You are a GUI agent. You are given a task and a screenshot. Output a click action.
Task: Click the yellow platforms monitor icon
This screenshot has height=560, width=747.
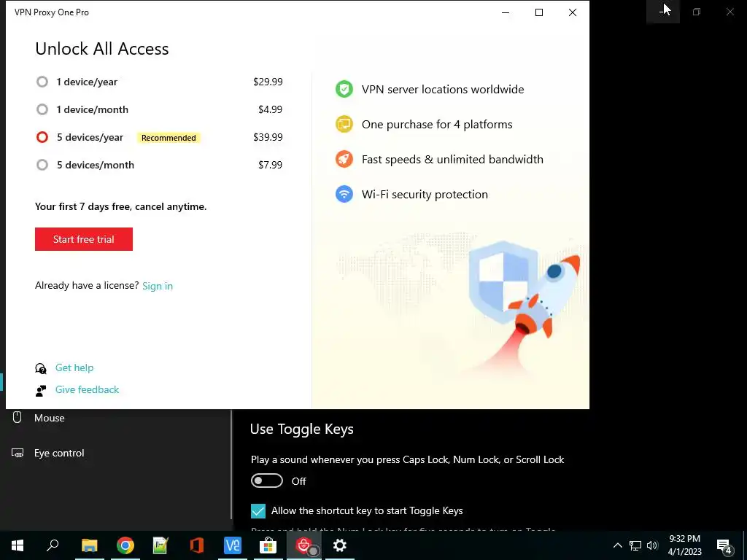tap(344, 124)
